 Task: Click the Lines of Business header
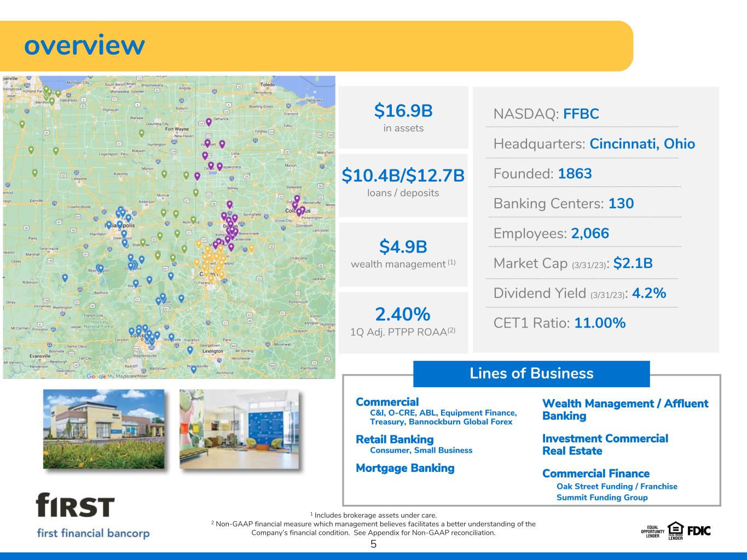coord(531,374)
